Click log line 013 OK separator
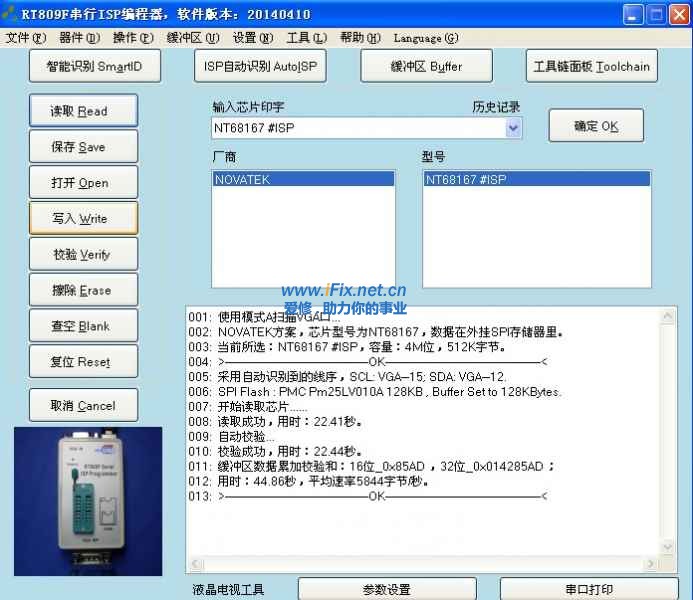 coord(368,497)
